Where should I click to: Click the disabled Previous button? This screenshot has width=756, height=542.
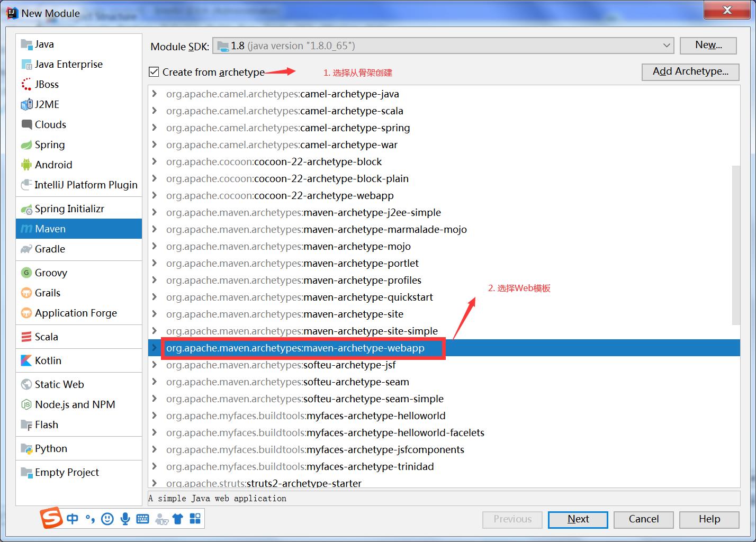pyautogui.click(x=512, y=519)
